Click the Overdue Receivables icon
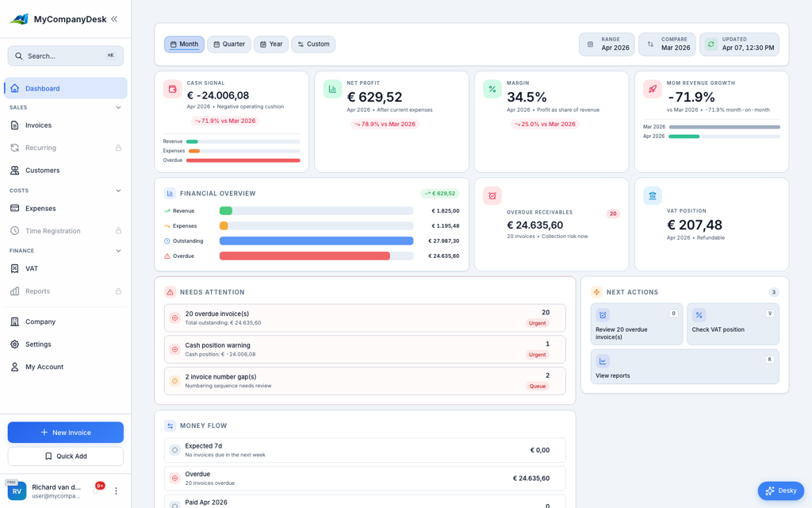 coord(494,195)
